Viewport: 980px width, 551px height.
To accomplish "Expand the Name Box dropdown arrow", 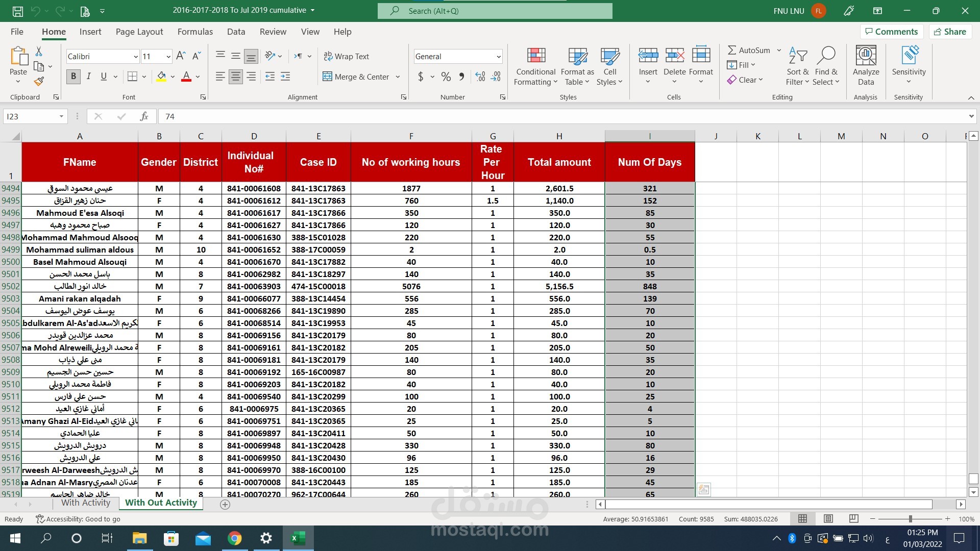I will click(x=61, y=116).
